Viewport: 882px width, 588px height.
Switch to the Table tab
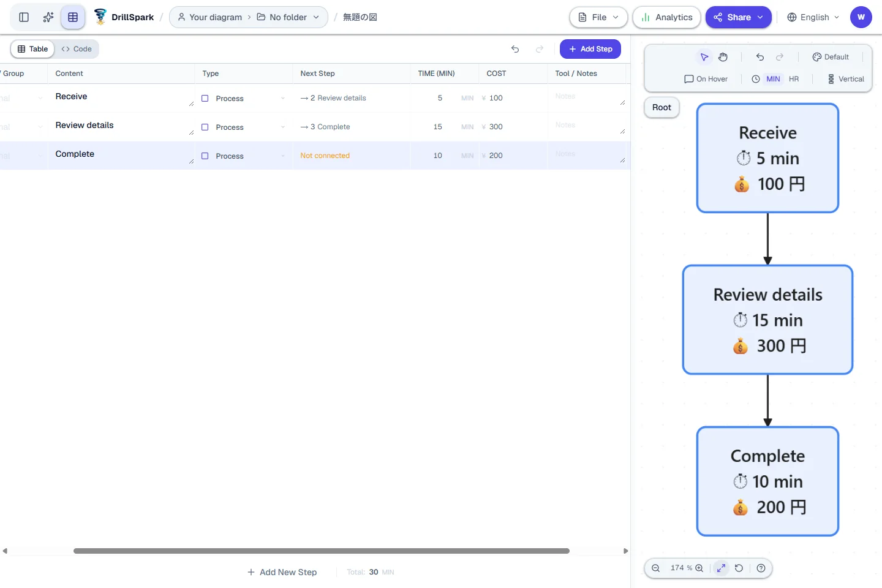click(x=33, y=49)
